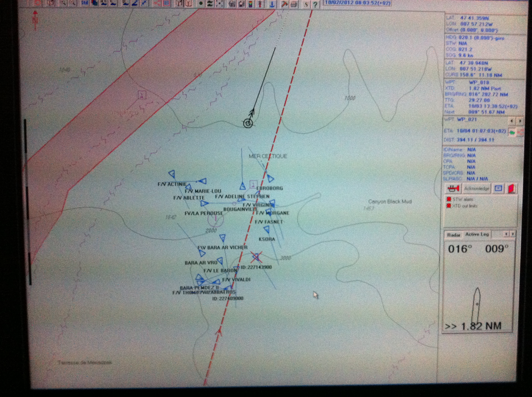Click the traffic light color palette icon
The height and width of the screenshot is (397, 532).
(x=250, y=4)
